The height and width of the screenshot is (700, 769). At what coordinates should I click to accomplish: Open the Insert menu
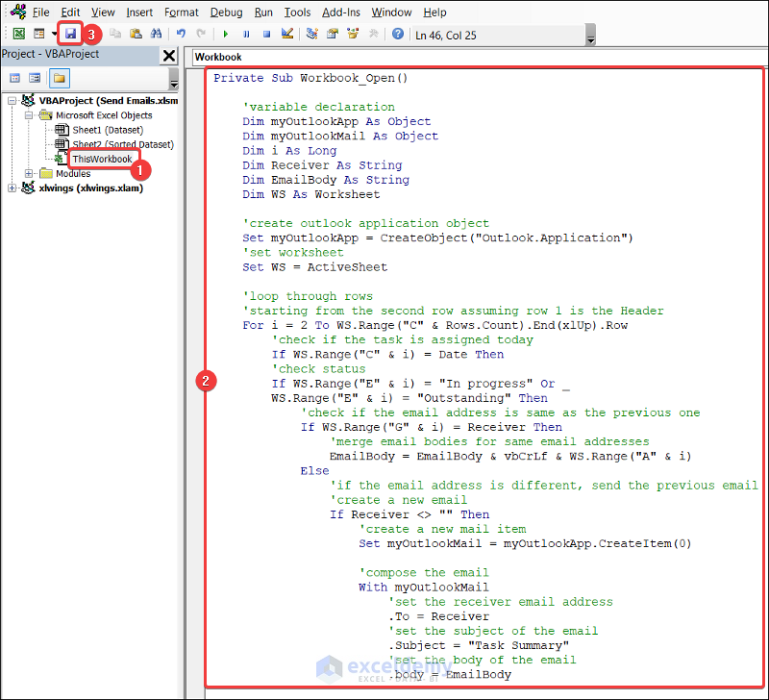[139, 12]
